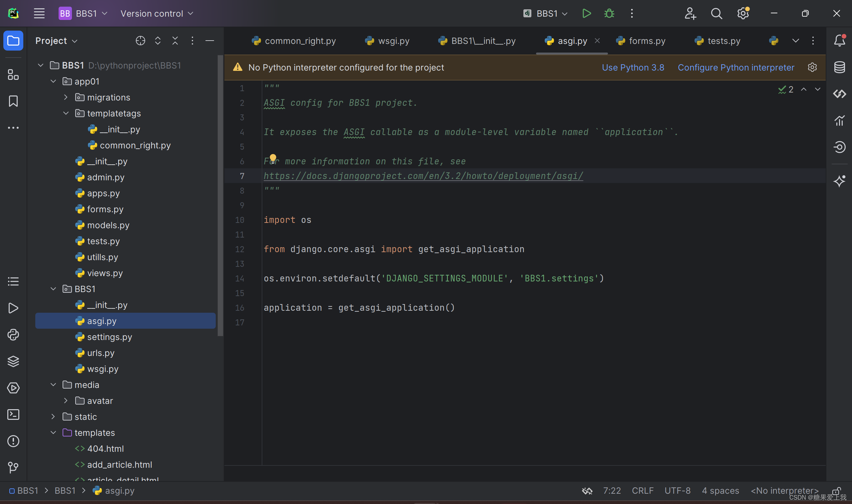Select the wsgi.py editor tab
Image resolution: width=852 pixels, height=504 pixels.
click(x=394, y=41)
